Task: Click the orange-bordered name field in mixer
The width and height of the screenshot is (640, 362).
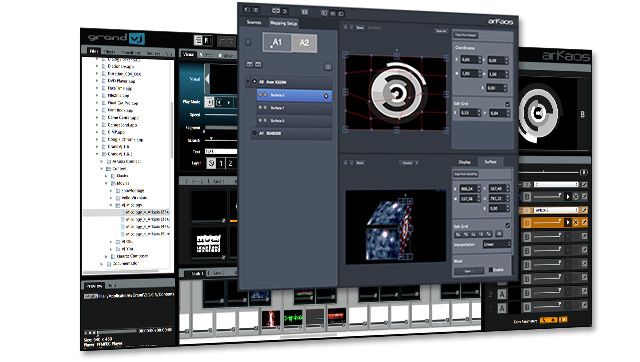Action: [556, 210]
